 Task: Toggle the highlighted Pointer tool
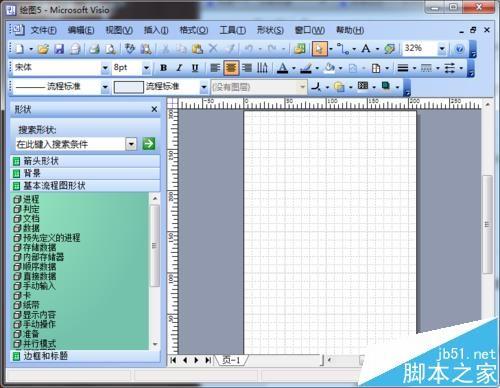319,49
